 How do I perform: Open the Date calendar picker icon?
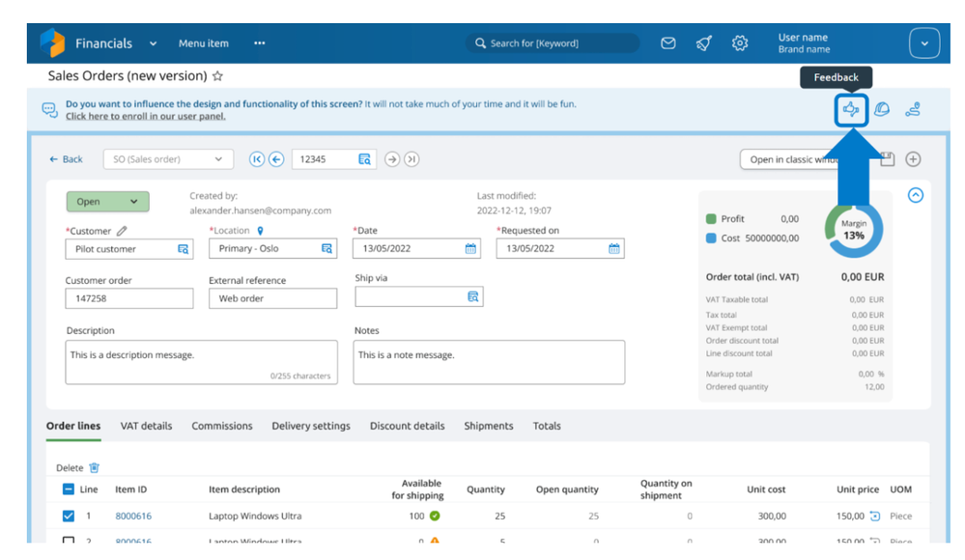[470, 249]
